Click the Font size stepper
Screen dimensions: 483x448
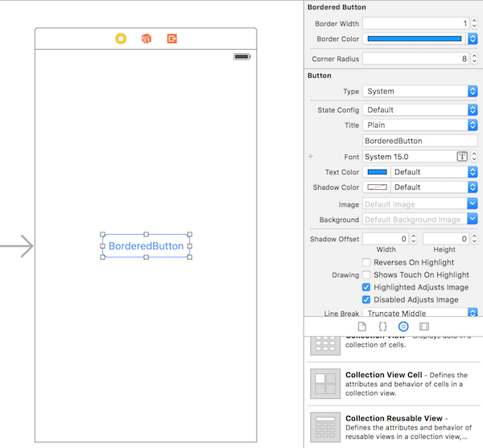474,157
